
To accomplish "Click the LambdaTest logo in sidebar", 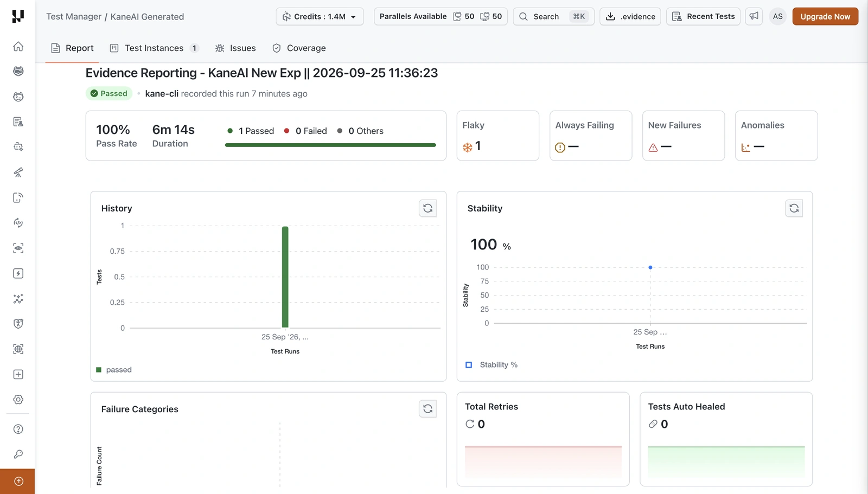I will (x=18, y=16).
